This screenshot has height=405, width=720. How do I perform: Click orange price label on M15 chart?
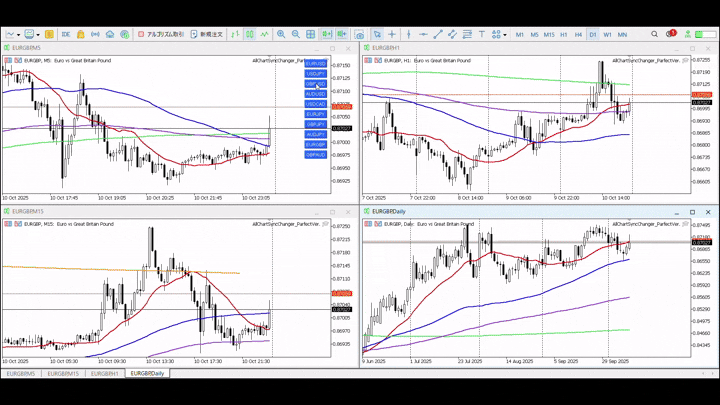(x=342, y=293)
